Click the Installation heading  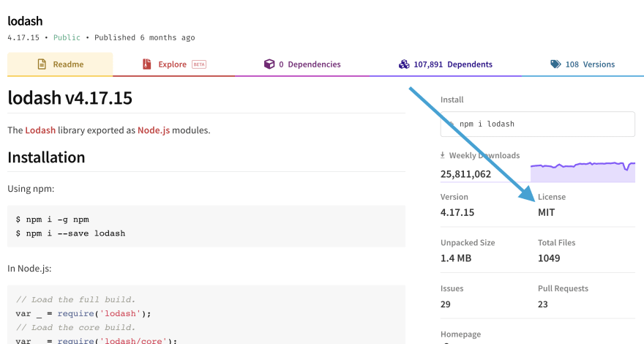(x=46, y=157)
